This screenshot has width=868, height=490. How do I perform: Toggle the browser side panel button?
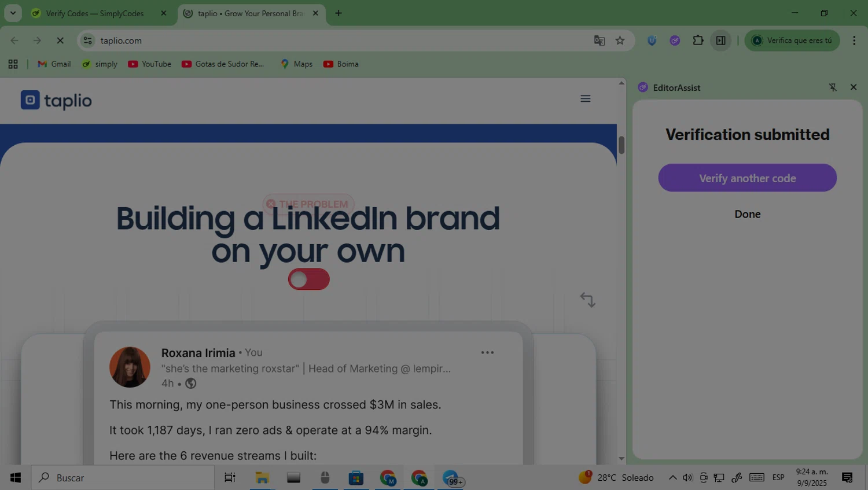[x=720, y=40]
